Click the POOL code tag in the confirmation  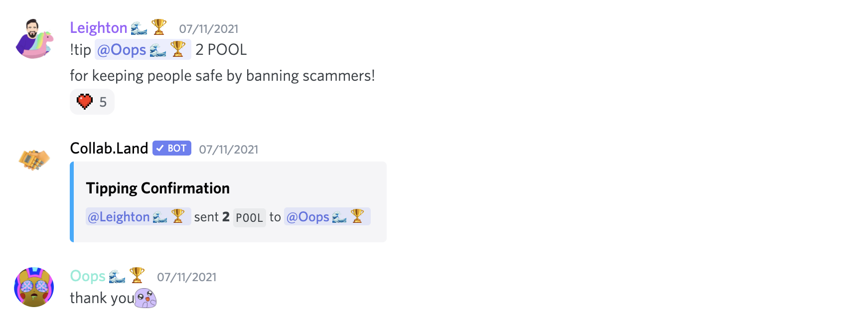click(x=249, y=218)
